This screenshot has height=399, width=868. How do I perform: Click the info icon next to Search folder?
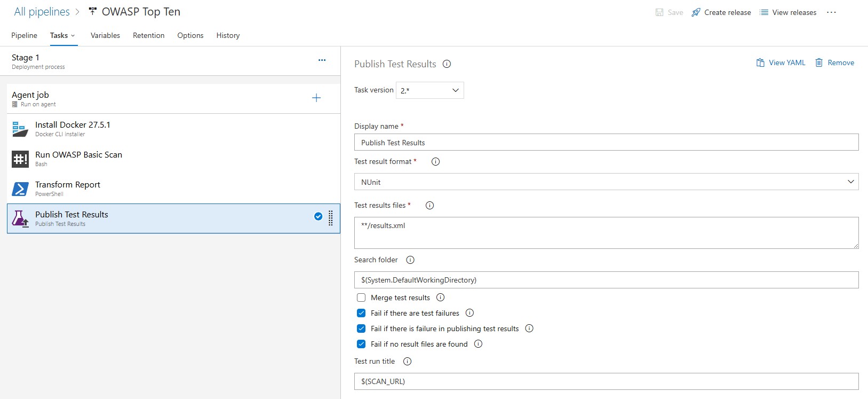click(410, 260)
